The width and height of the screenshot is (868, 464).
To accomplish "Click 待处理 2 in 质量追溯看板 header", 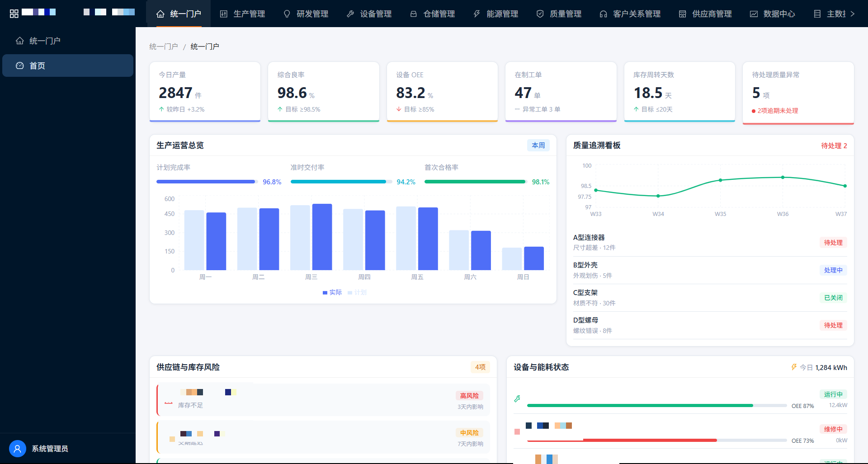I will pyautogui.click(x=834, y=145).
